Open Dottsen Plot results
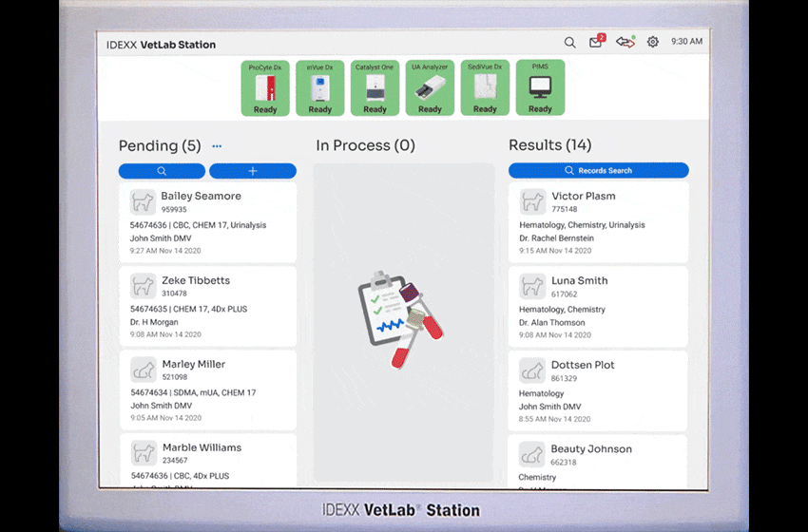This screenshot has width=808, height=532. 598,390
